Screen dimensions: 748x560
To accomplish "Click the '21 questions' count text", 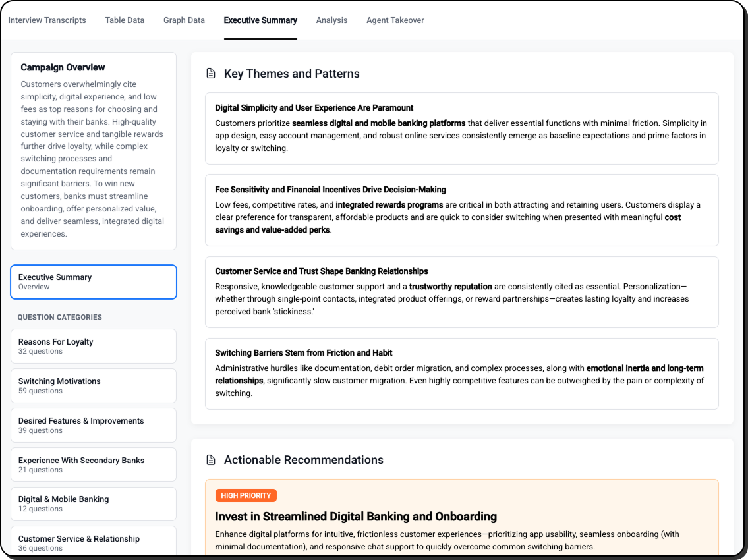I will coord(40,470).
